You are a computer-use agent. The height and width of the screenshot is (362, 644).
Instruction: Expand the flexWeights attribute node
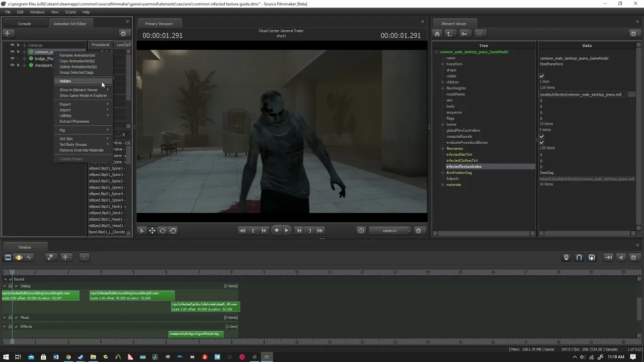[443, 88]
